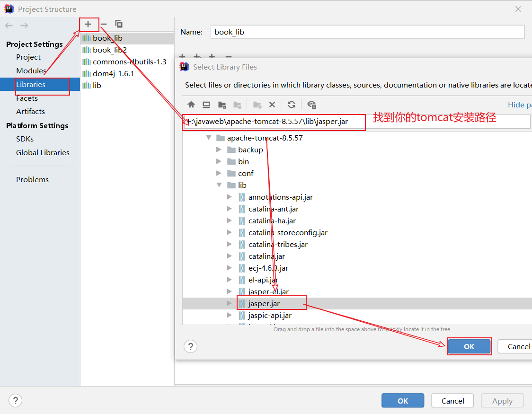Select the book_lib library icon
The height and width of the screenshot is (414, 532).
coord(87,38)
